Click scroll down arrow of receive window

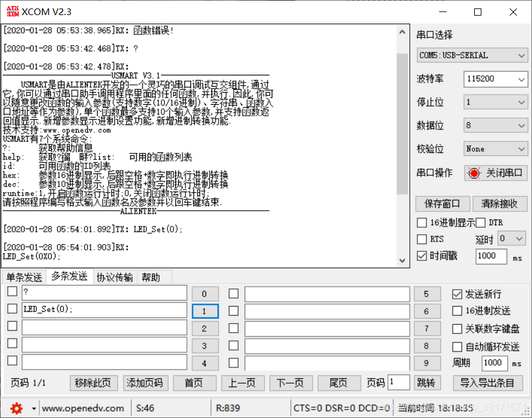[402, 260]
